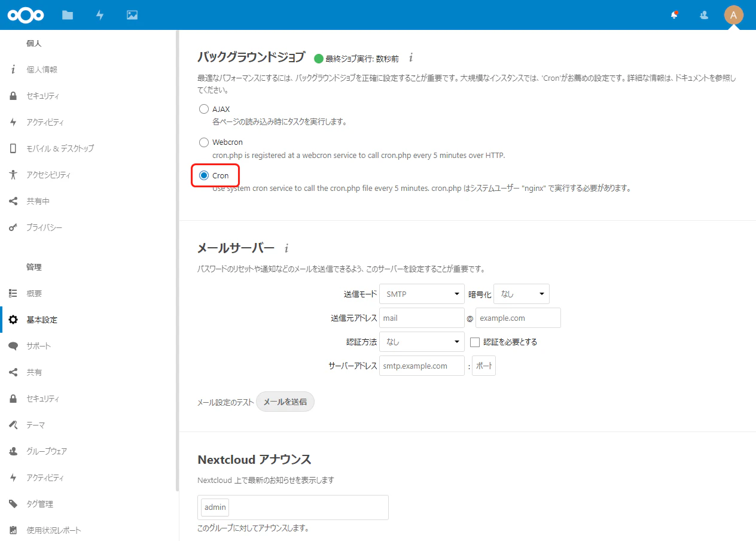Viewport: 756px width, 541px height.
Task: Click the sidebar vertical scrollbar
Action: click(x=177, y=260)
